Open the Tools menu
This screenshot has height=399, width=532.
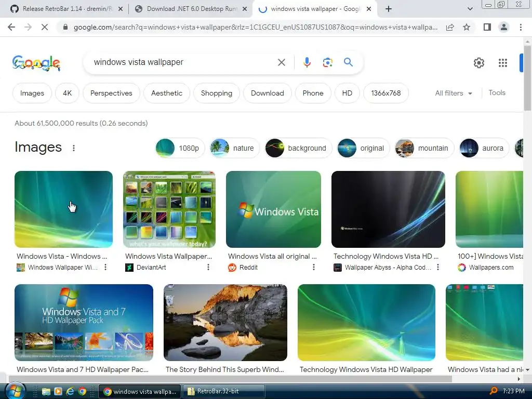(497, 93)
